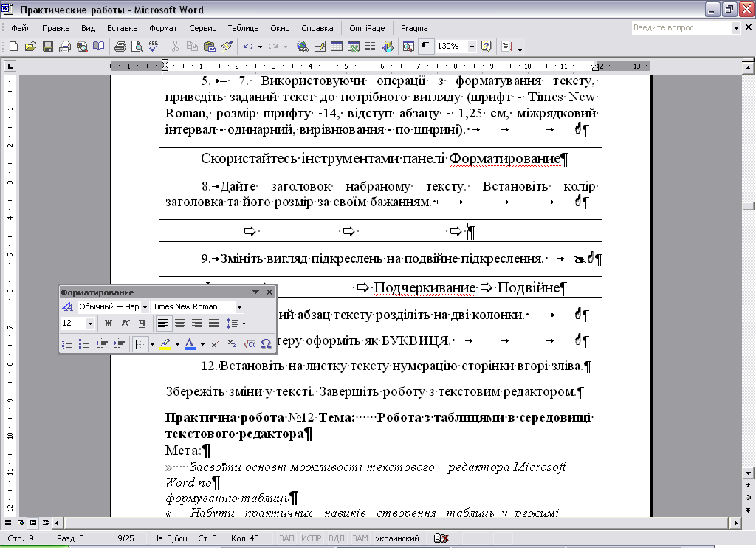Open the equation editor square root icon
This screenshot has width=756, height=548.
pos(250,344)
